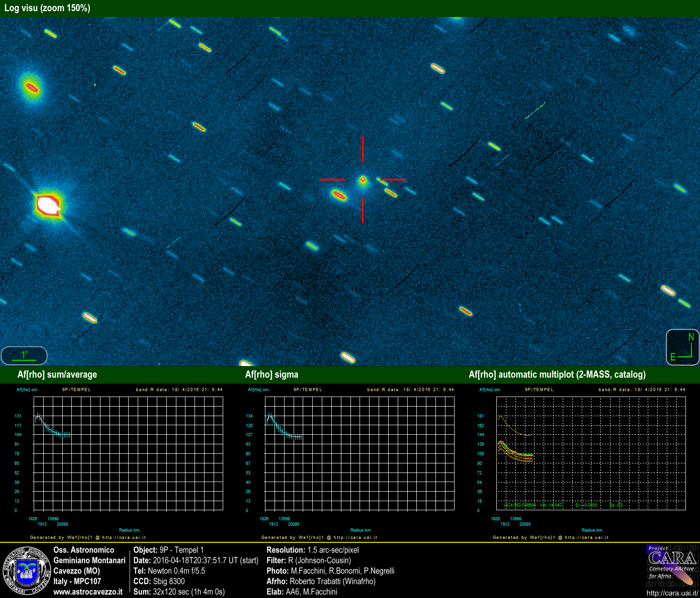Click the comet nucleus inside the red crosshair

click(x=363, y=180)
